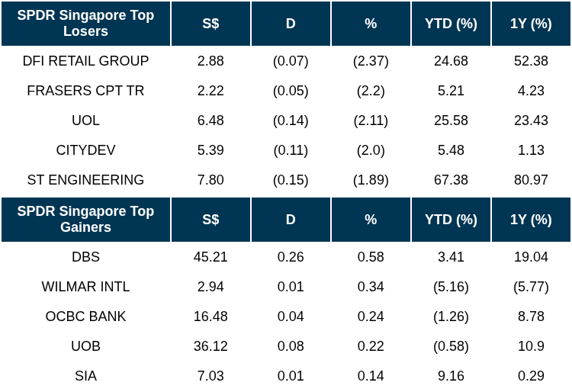The height and width of the screenshot is (392, 572).
Task: Select the SIA stock name
Action: [x=85, y=376]
